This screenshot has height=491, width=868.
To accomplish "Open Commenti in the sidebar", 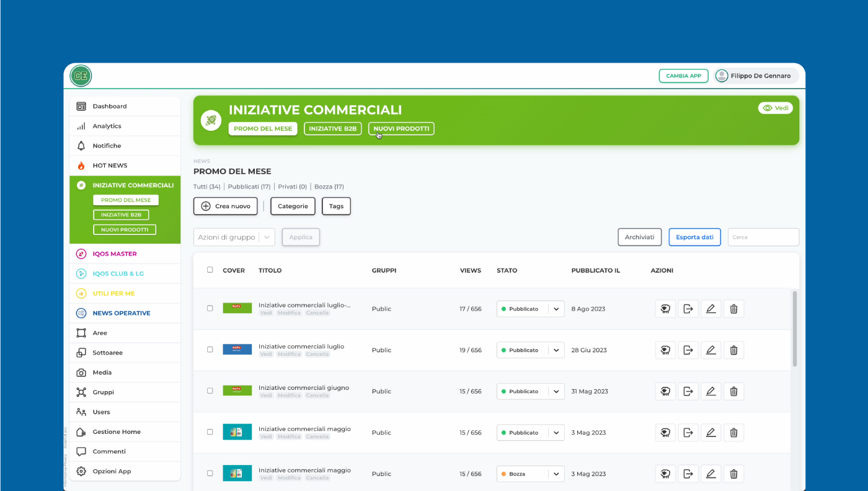I will coord(125,452).
